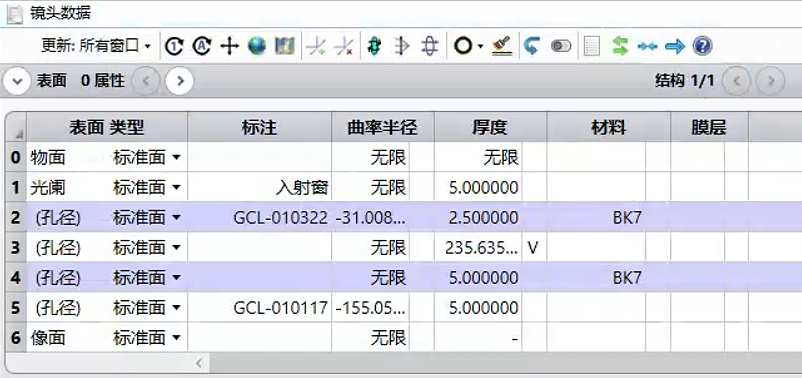Click the V solve cell beside thickness 235.635
Image resolution: width=802 pixels, height=378 pixels.
(534, 248)
